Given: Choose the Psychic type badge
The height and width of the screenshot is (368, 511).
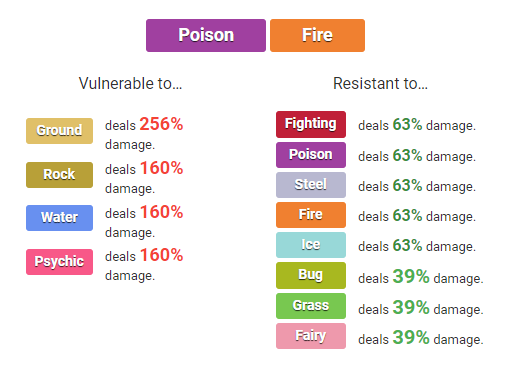Looking at the screenshot, I should [x=59, y=262].
